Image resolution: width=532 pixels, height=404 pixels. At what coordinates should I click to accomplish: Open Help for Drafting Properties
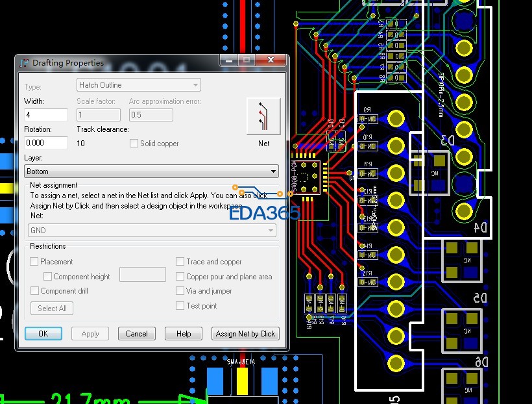[x=184, y=334]
